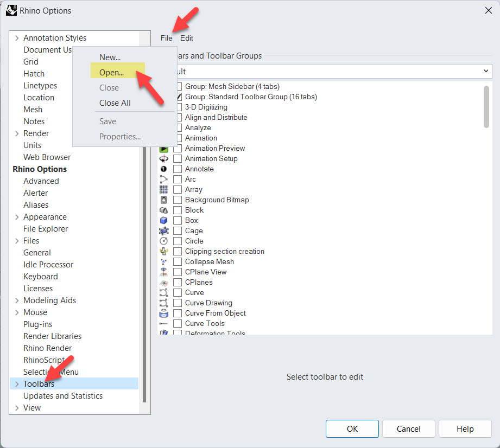Click the Curve Tools toolbar icon
Image resolution: width=500 pixels, height=448 pixels.
tap(163, 323)
